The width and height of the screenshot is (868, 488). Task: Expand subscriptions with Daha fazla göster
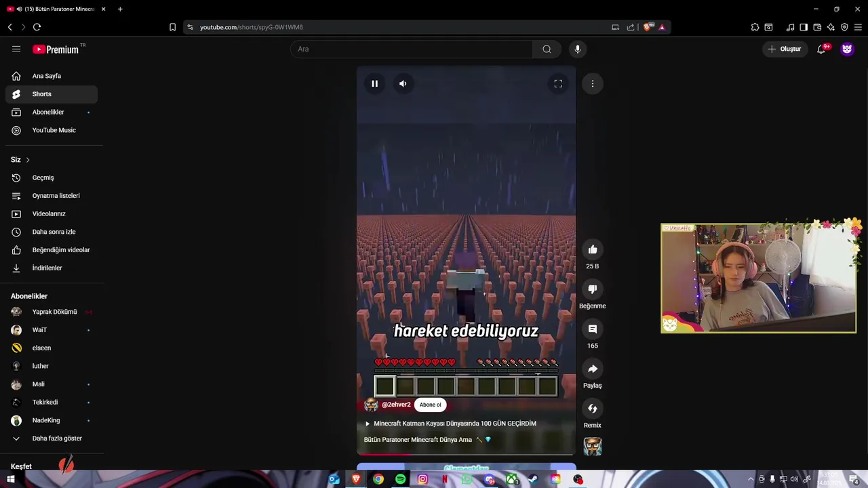click(52, 439)
